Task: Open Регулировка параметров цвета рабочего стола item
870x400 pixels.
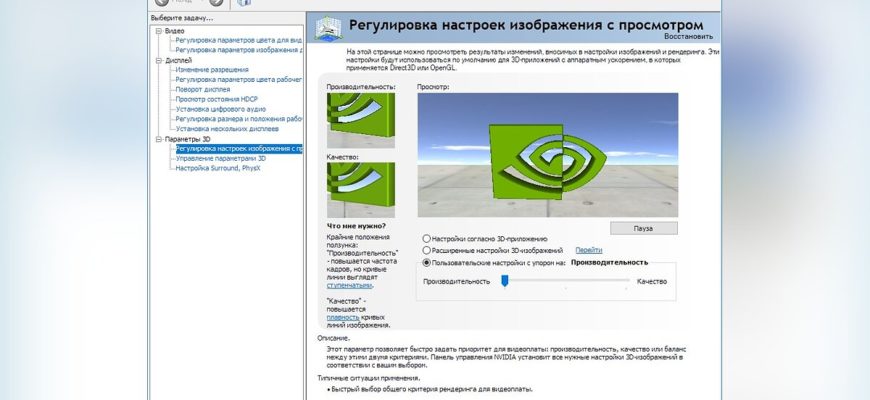Action: (x=239, y=80)
